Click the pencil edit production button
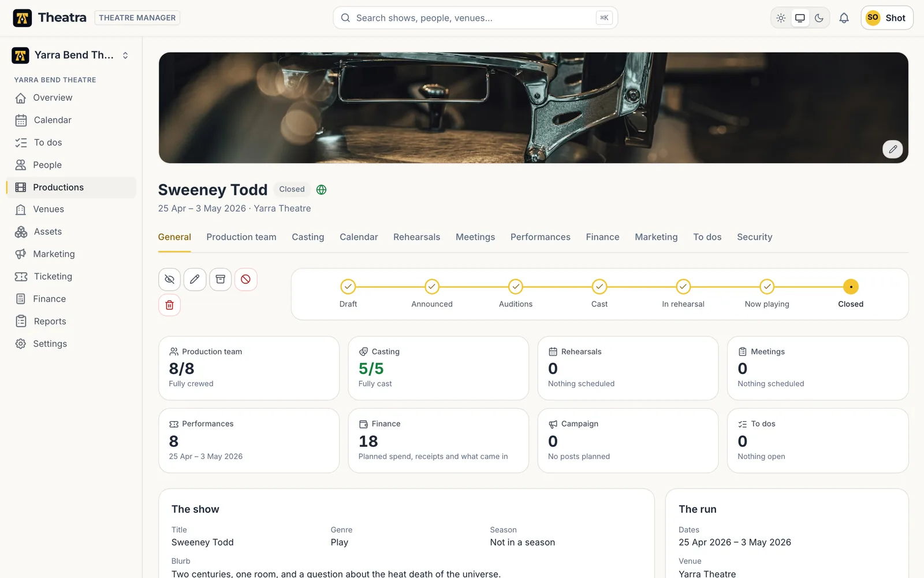924x578 pixels. coord(195,279)
